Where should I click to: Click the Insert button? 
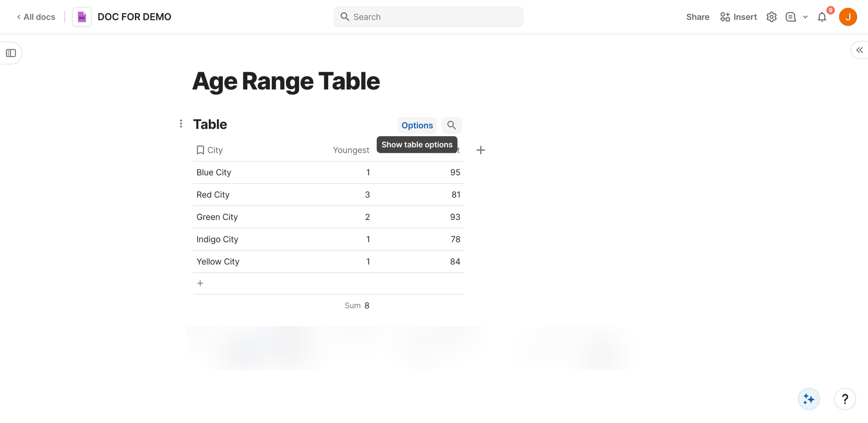pyautogui.click(x=738, y=17)
